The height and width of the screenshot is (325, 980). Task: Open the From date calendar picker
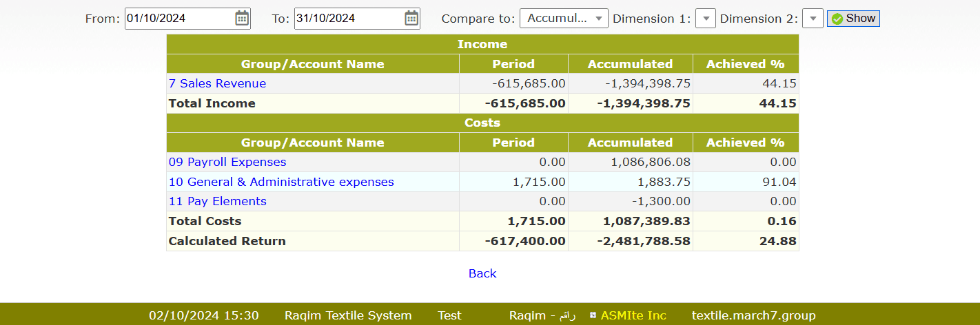(x=242, y=19)
